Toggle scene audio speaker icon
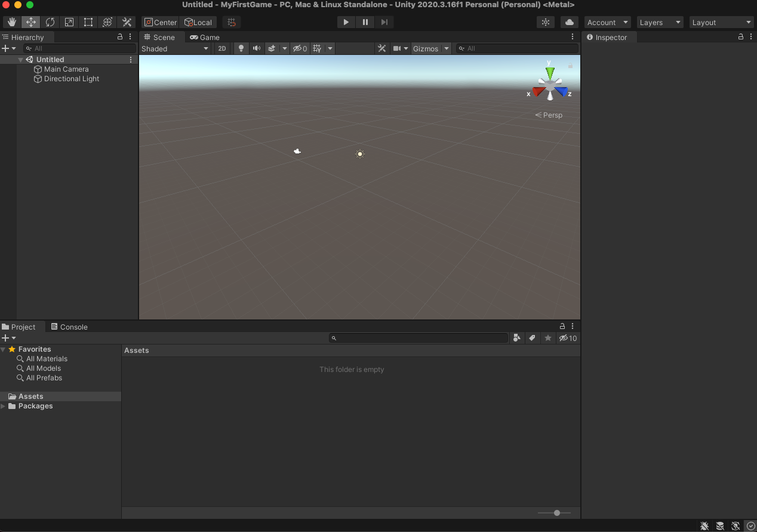757x532 pixels. click(x=257, y=48)
